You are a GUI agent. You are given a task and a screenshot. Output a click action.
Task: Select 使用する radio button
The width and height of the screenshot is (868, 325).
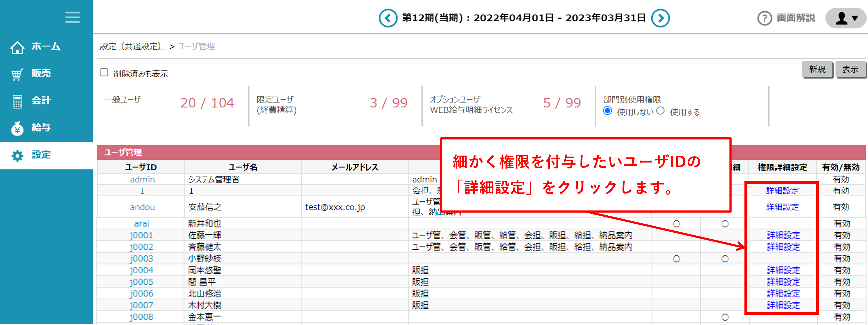[x=660, y=111]
